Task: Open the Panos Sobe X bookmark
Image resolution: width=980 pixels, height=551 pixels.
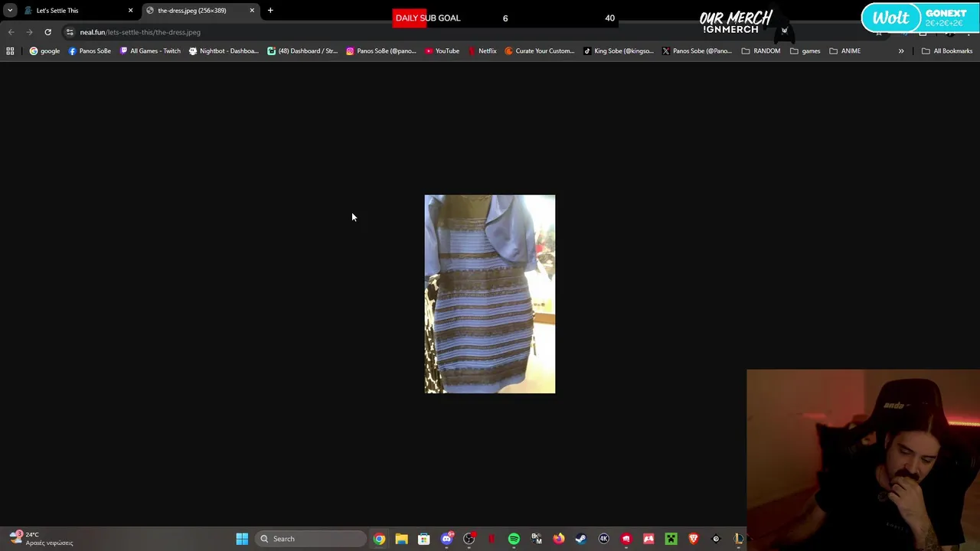Action: click(x=697, y=51)
